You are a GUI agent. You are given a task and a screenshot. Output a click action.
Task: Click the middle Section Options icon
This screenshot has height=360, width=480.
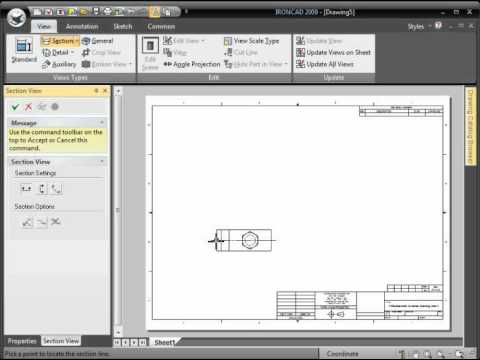(x=42, y=222)
